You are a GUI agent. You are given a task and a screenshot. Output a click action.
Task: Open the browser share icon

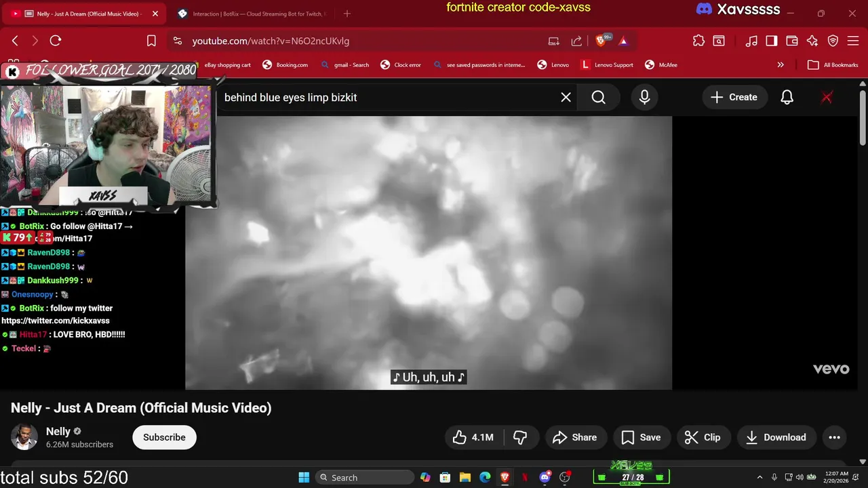point(576,41)
